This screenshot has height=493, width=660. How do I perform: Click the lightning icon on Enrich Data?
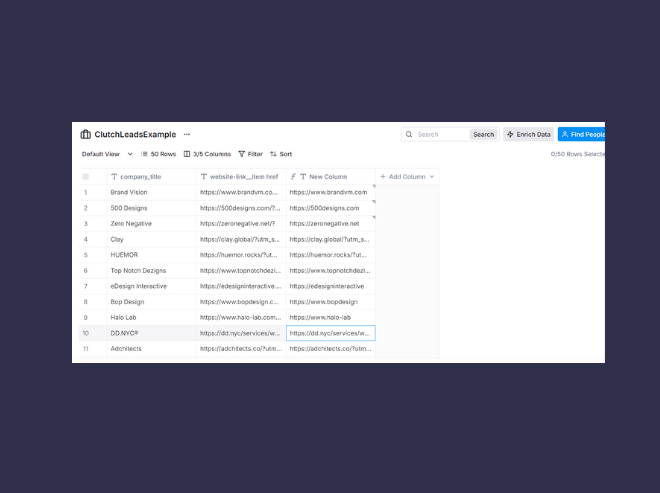pyautogui.click(x=510, y=134)
